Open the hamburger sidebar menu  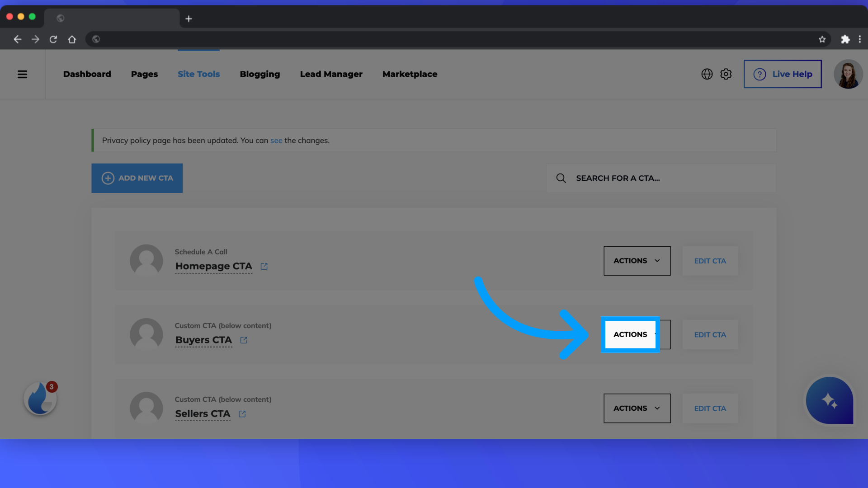click(22, 74)
